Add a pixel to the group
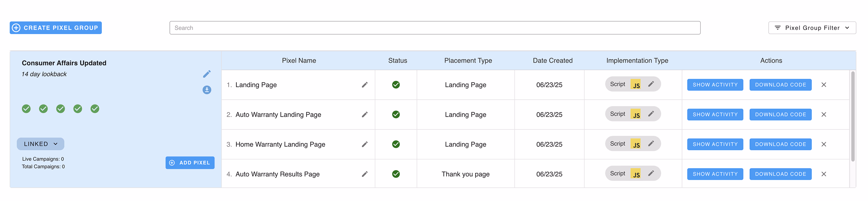 pyautogui.click(x=190, y=163)
